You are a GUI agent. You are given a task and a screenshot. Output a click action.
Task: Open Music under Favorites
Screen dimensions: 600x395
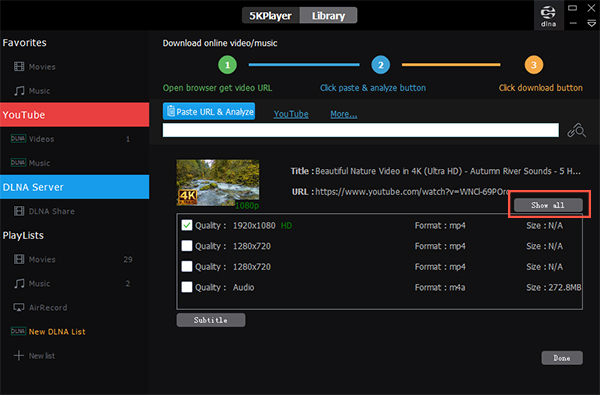[x=39, y=91]
